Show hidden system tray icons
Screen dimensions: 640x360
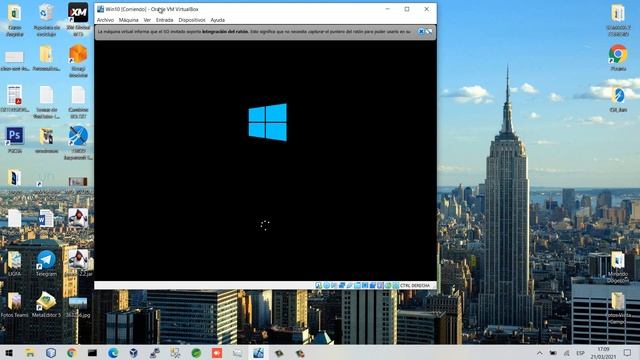pyautogui.click(x=540, y=353)
